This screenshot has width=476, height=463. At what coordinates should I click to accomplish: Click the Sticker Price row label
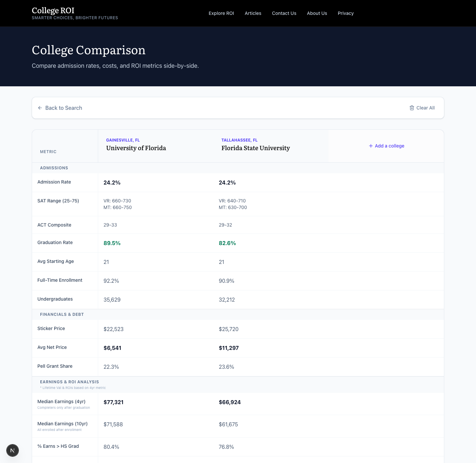[51, 328]
